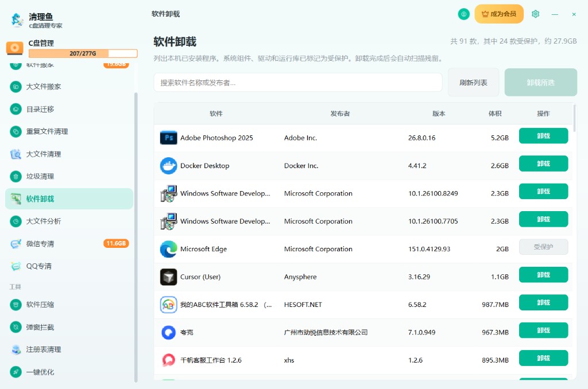Click Anysphere publisher cell
The width and height of the screenshot is (588, 389).
pyautogui.click(x=300, y=277)
